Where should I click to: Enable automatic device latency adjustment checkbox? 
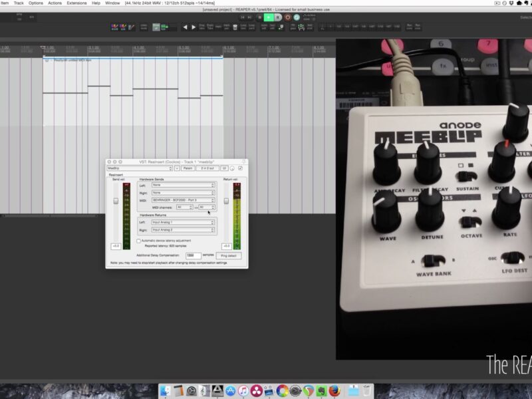tap(139, 240)
